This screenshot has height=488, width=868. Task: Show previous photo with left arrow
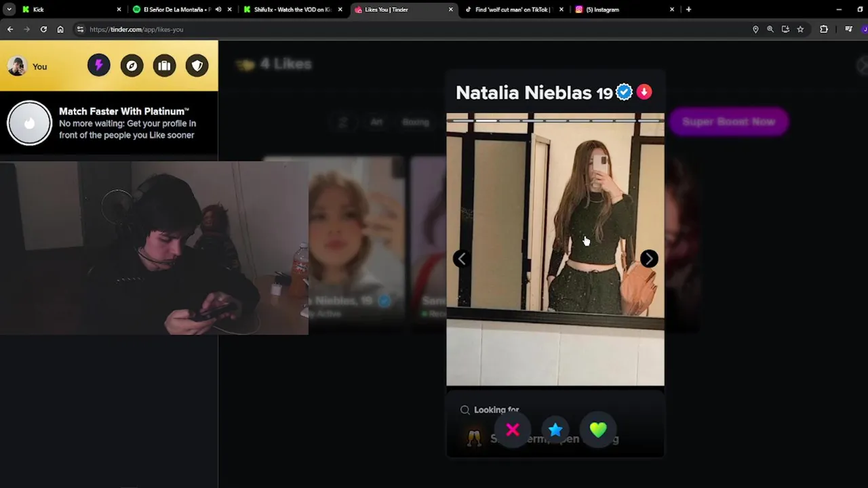[461, 258]
